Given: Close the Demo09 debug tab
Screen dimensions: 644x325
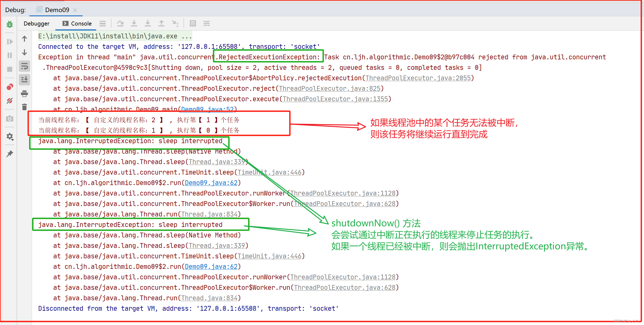Looking at the screenshot, I should tap(75, 10).
